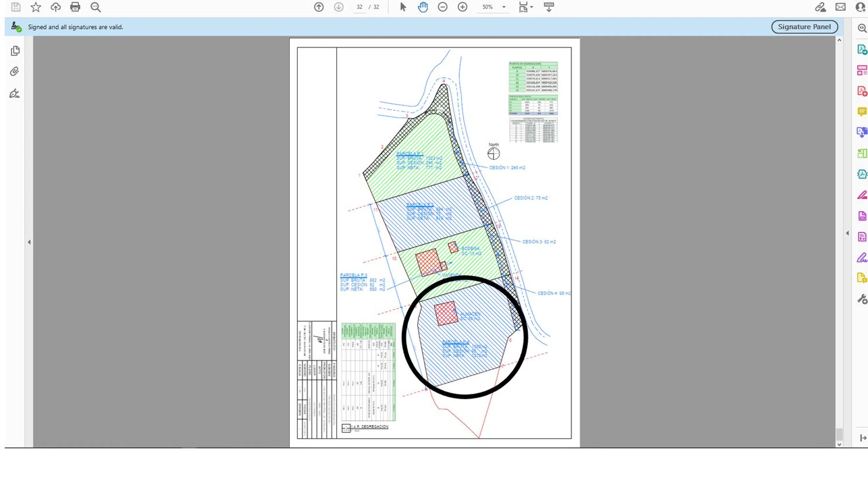
Task: Open the Attachments paperclip panel
Action: [x=14, y=71]
